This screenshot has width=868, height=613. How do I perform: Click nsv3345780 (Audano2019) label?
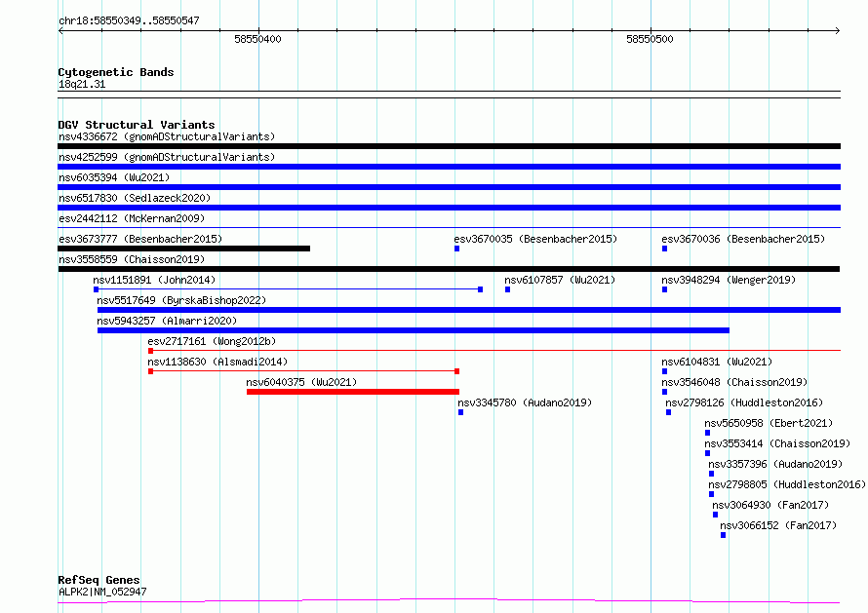click(x=525, y=402)
